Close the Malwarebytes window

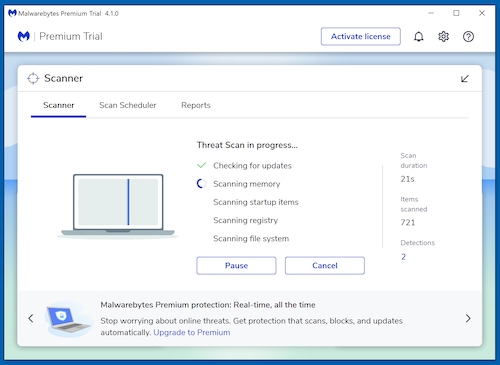click(x=482, y=13)
